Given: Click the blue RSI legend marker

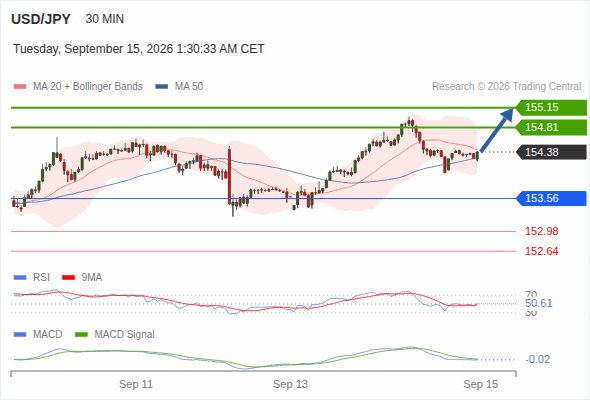Looking at the screenshot, I should coord(20,278).
